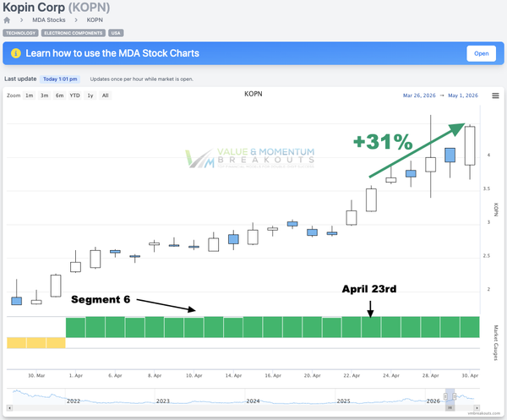
Task: Click the right navigator range handle
Action: coord(455,396)
